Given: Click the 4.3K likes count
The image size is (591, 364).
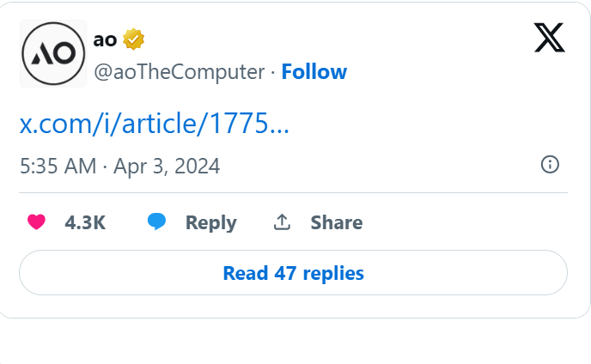Looking at the screenshot, I should click(85, 222).
